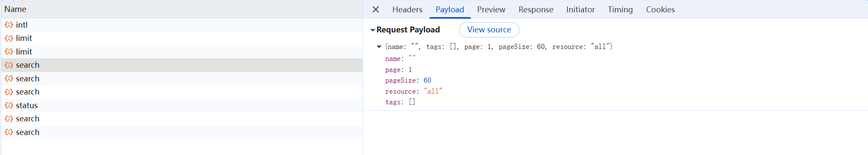Select the page: 1 payload entry
This screenshot has height=155, width=868.
tap(398, 70)
